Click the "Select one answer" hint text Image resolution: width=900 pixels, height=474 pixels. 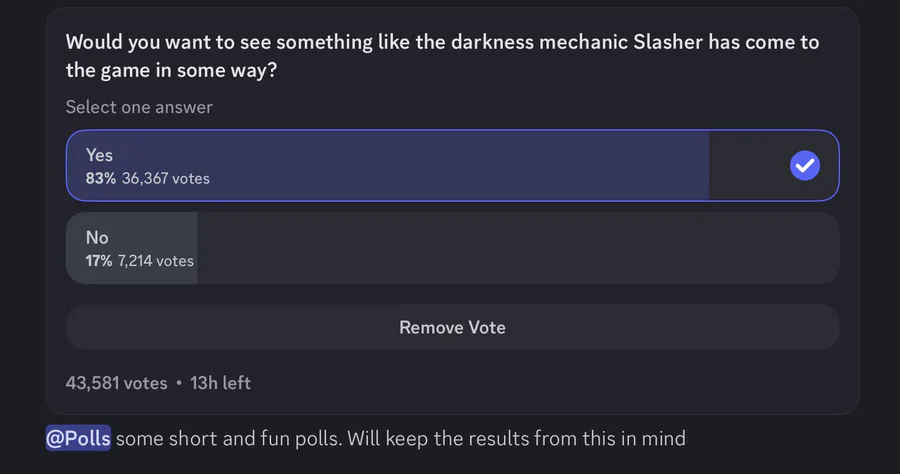click(x=139, y=107)
